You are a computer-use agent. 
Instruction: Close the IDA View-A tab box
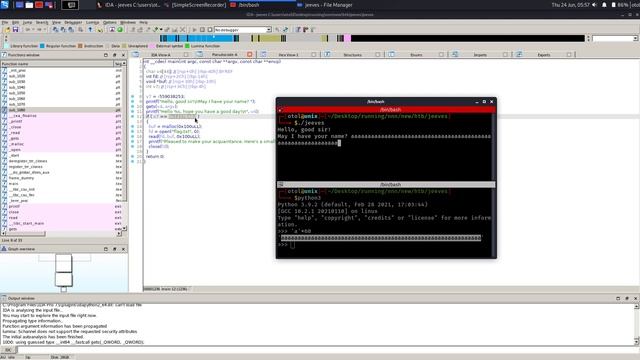coord(186,54)
